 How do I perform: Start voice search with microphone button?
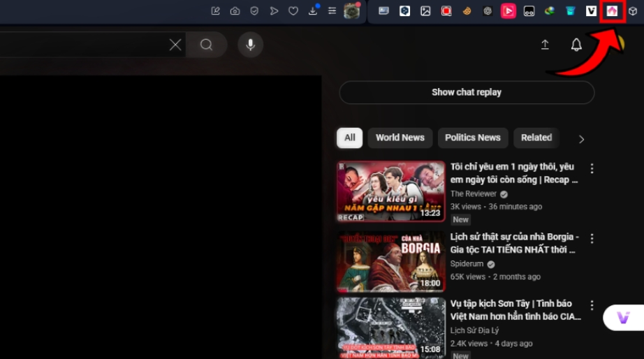[250, 45]
